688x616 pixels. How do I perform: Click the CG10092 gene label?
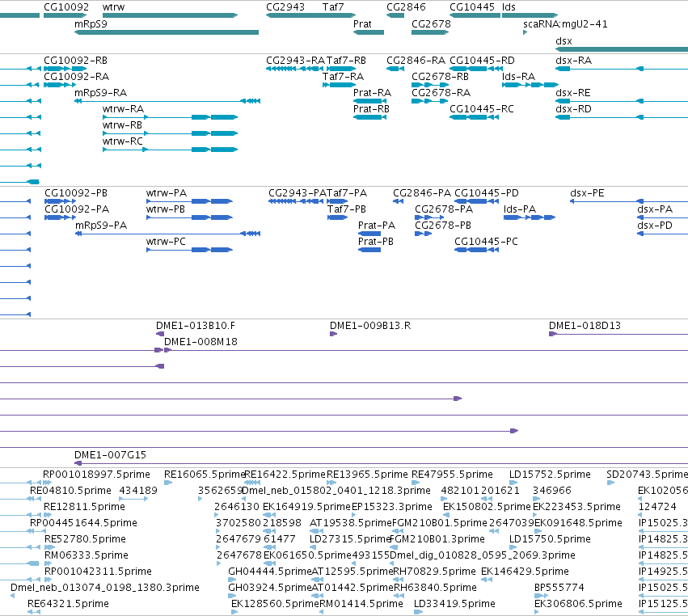(65, 7)
